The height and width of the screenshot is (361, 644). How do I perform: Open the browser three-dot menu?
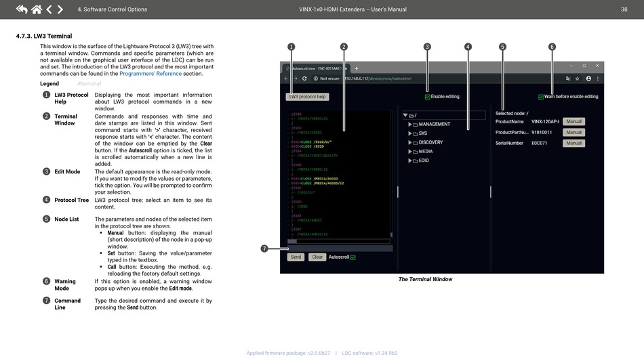coord(598,79)
